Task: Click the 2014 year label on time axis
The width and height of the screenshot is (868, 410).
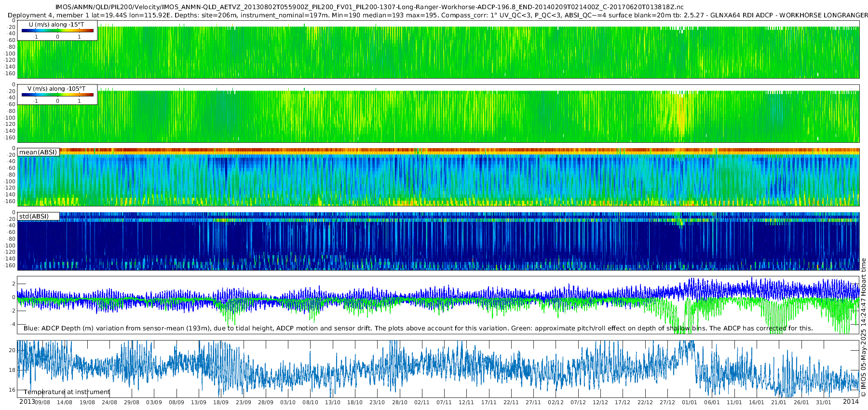Action: pyautogui.click(x=851, y=402)
